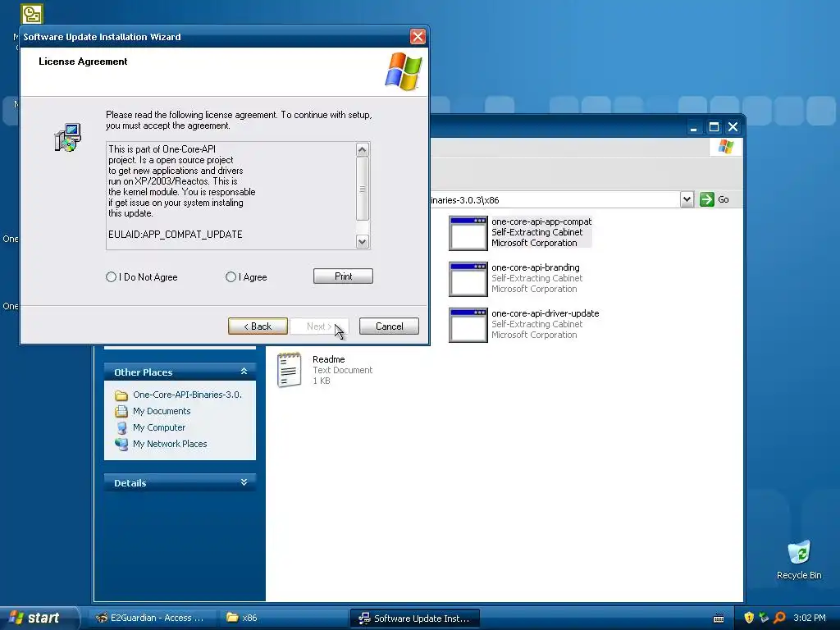This screenshot has height=630, width=840.
Task: Select one-core-api-app-compat file icon
Action: pos(468,233)
